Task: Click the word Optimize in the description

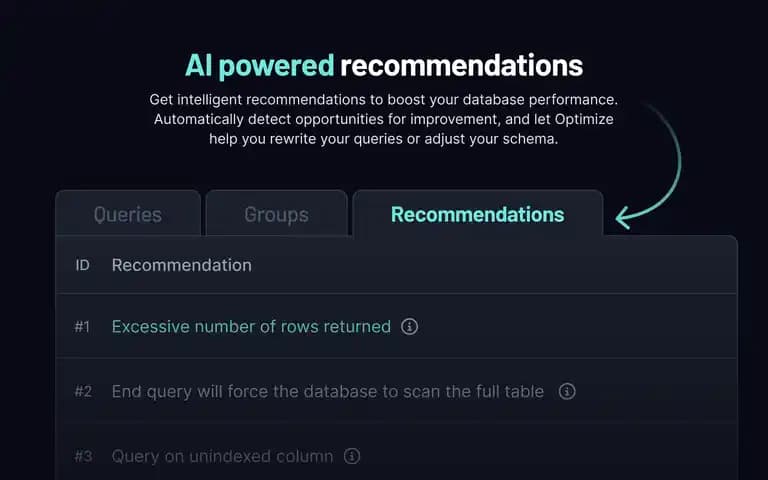Action: coord(584,119)
